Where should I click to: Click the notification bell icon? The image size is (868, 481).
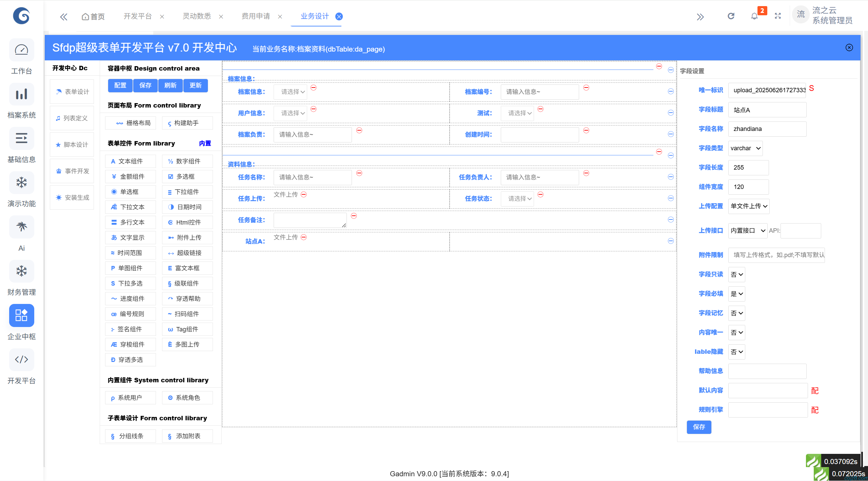pos(754,16)
